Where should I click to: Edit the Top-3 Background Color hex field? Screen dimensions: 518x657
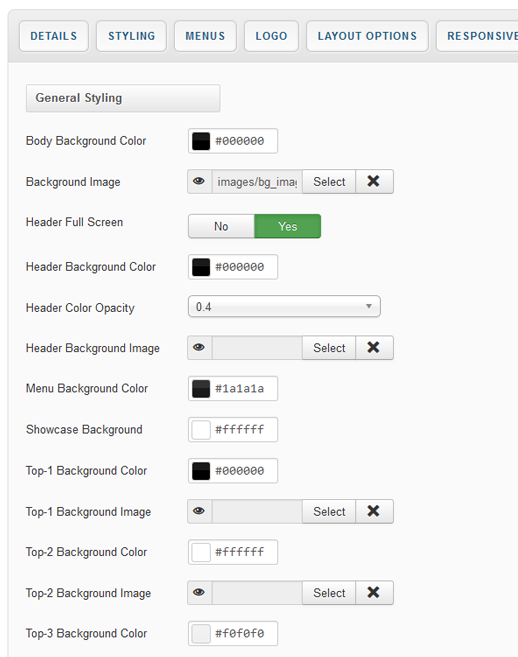[244, 634]
